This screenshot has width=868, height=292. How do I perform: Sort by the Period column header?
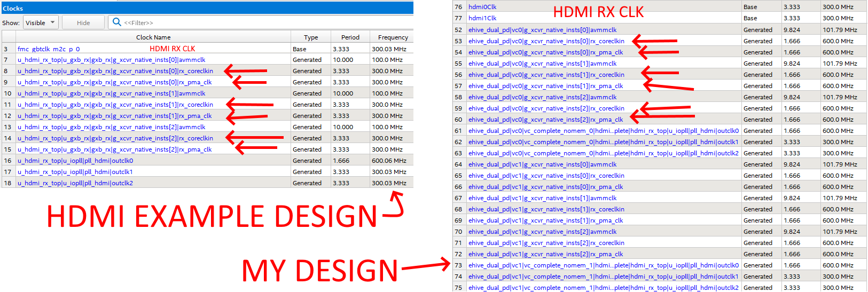[350, 37]
